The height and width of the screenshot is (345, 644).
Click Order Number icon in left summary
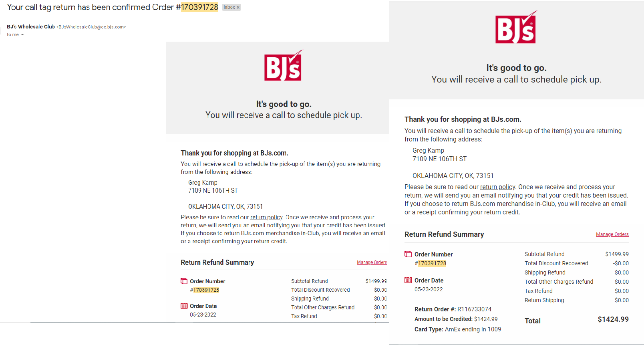coord(184,281)
